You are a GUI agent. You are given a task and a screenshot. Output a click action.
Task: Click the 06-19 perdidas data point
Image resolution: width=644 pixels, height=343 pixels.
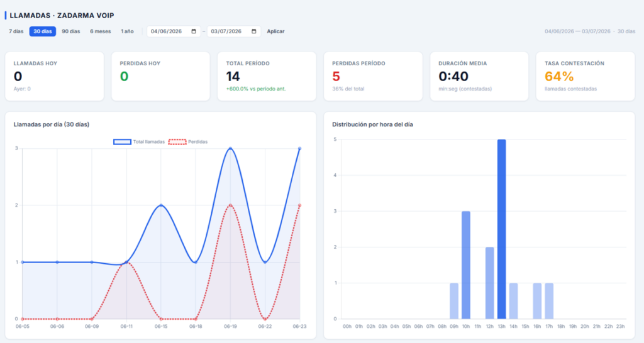230,205
